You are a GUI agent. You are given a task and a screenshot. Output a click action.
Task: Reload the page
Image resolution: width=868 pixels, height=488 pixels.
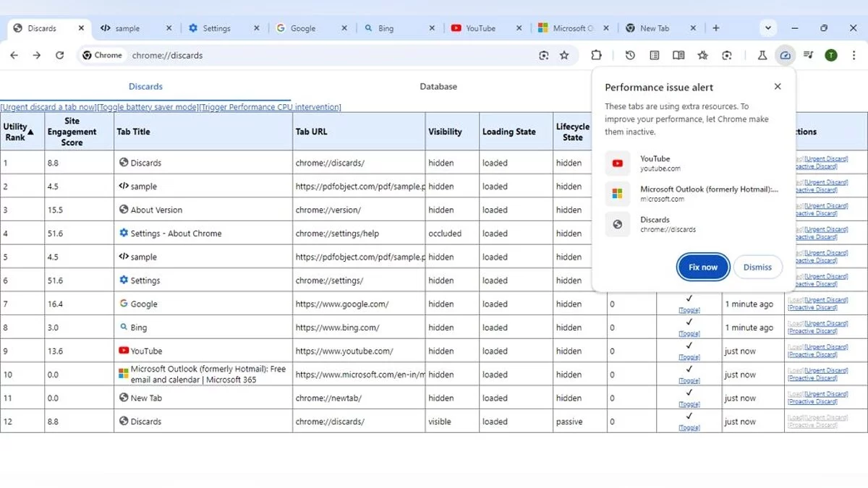click(x=60, y=56)
